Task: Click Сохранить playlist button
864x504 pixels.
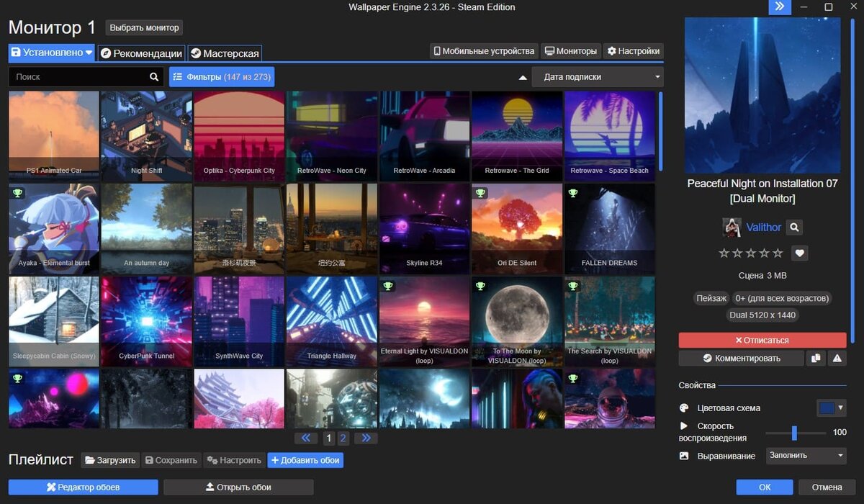Action: point(171,460)
